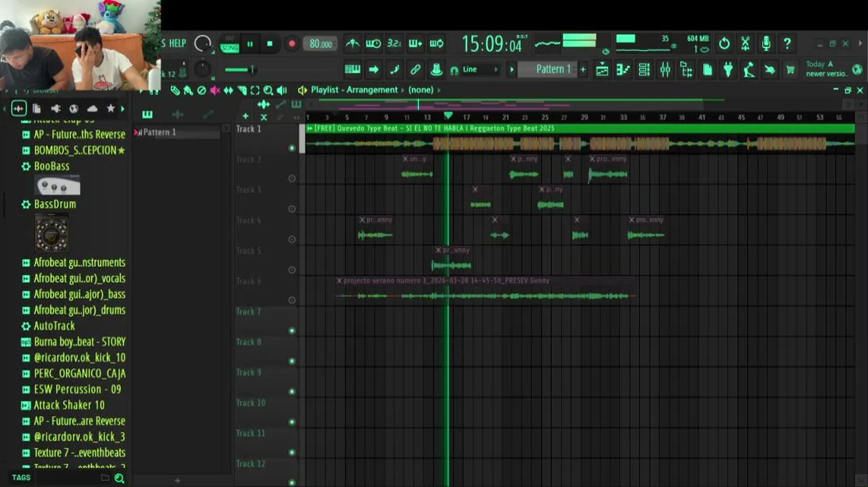The image size is (868, 487).
Task: Click the stamp tool icon
Action: pyautogui.click(x=437, y=70)
